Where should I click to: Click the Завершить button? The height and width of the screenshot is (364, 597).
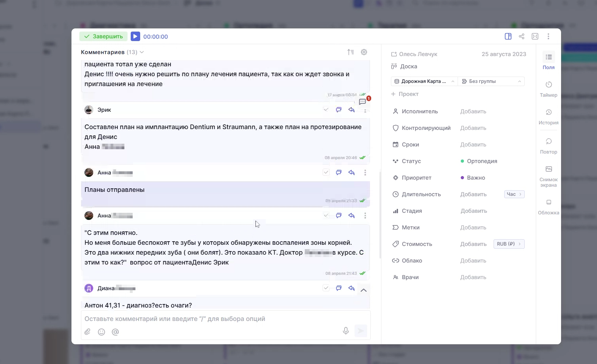pyautogui.click(x=103, y=36)
